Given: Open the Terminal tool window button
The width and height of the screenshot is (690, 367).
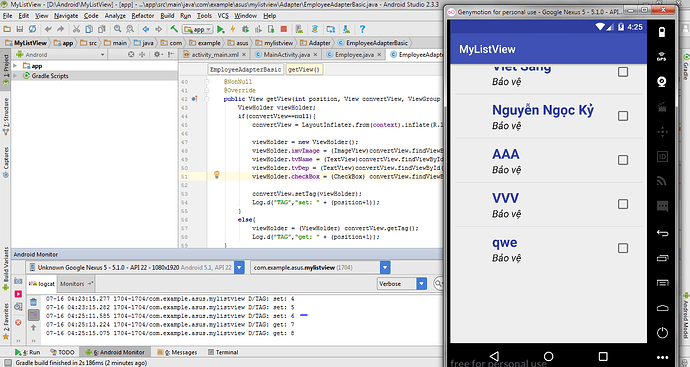Looking at the screenshot, I should tap(223, 352).
